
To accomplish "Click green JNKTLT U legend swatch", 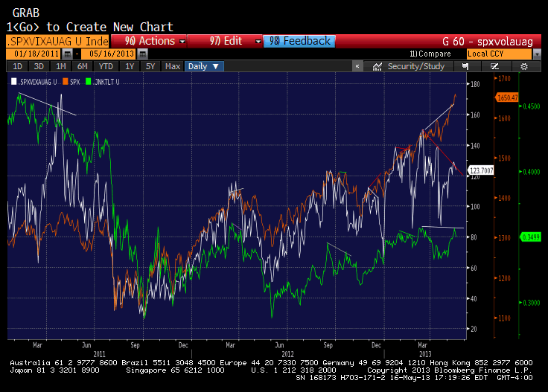I will pos(89,82).
